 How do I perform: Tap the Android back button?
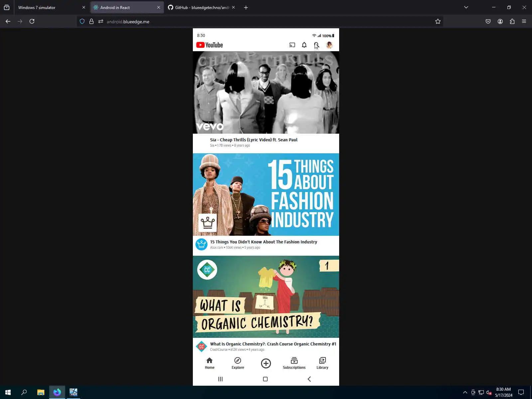(x=309, y=379)
